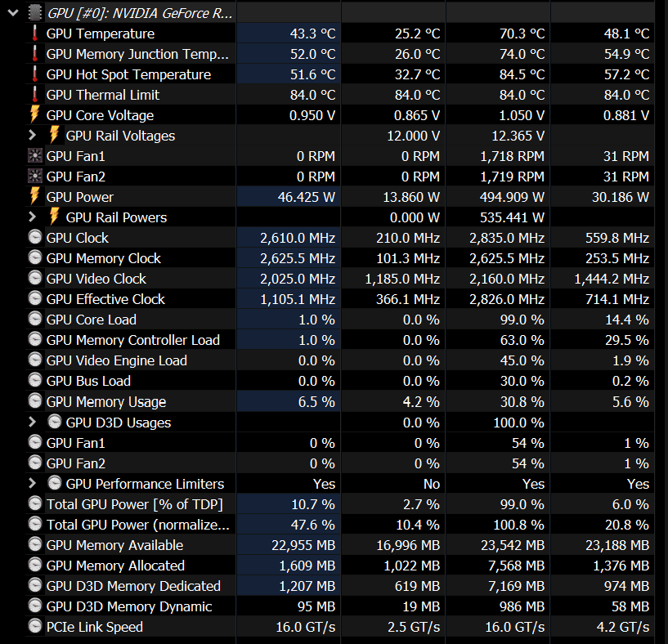Expand the GPU D3D Usages subgroup
The width and height of the screenshot is (668, 644).
(32, 422)
